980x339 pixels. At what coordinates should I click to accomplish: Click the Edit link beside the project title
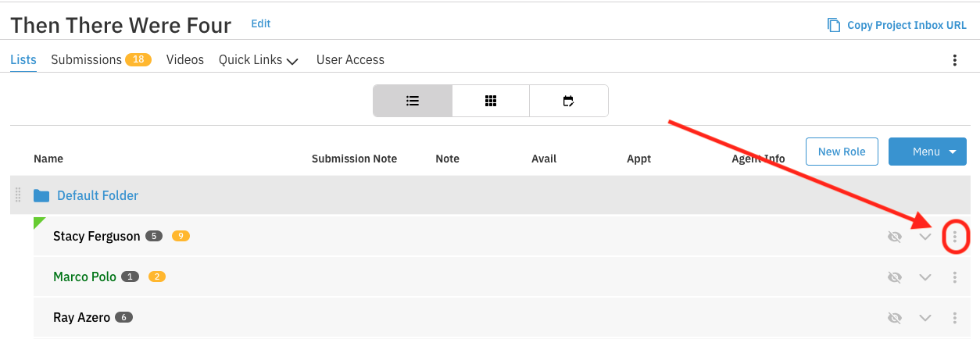(x=260, y=23)
